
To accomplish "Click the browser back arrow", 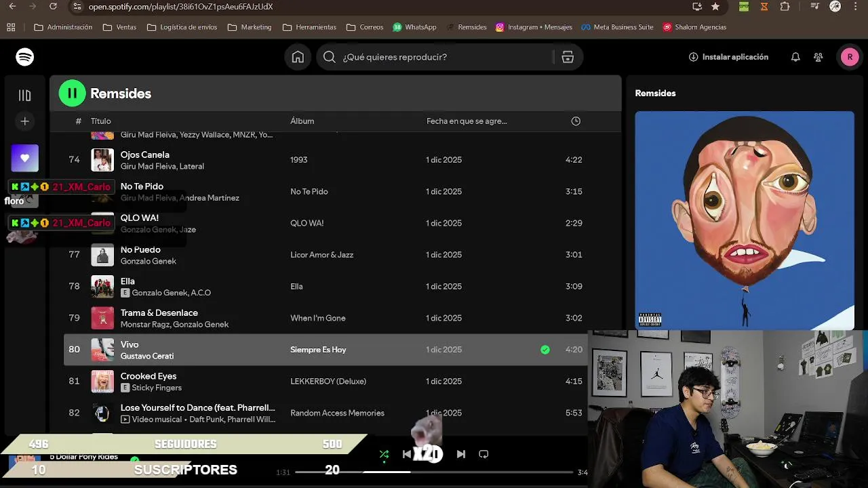I will pyautogui.click(x=12, y=6).
